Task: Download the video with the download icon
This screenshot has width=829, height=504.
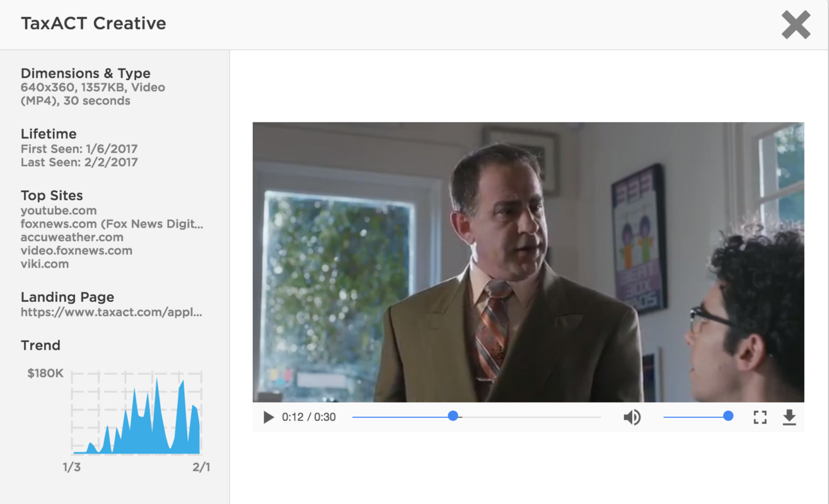Action: click(x=789, y=417)
